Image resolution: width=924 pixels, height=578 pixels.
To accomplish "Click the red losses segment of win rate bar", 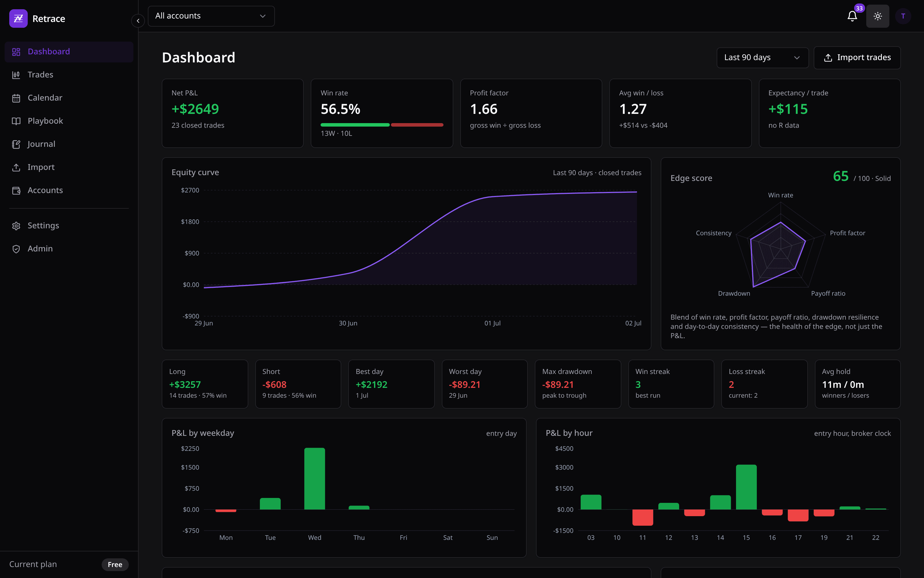I will point(417,125).
